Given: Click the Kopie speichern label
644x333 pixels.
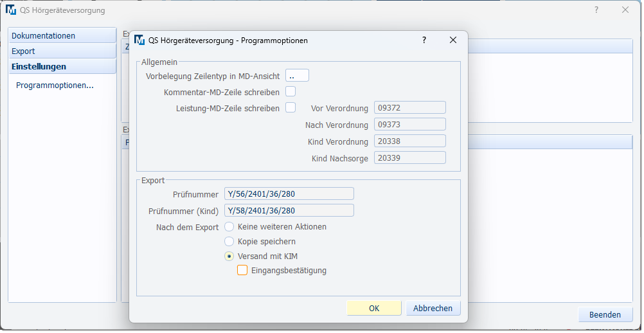Looking at the screenshot, I should [267, 242].
